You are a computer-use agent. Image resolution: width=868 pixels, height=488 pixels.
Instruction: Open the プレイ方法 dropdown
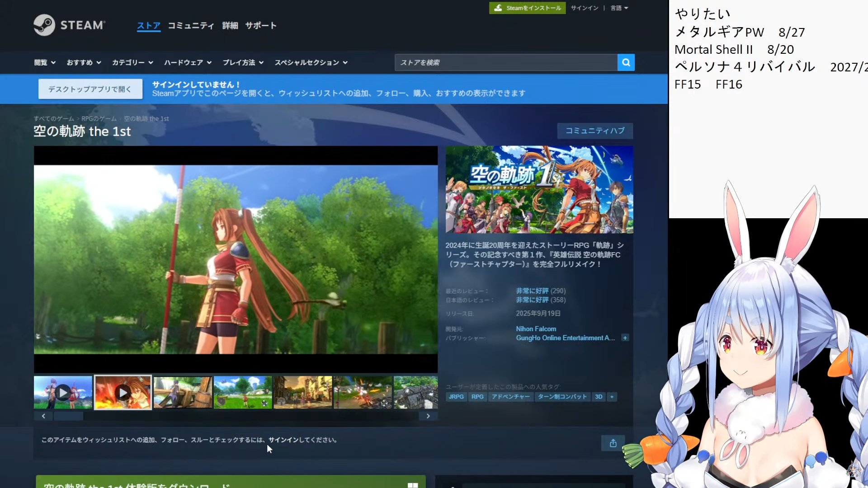point(243,62)
